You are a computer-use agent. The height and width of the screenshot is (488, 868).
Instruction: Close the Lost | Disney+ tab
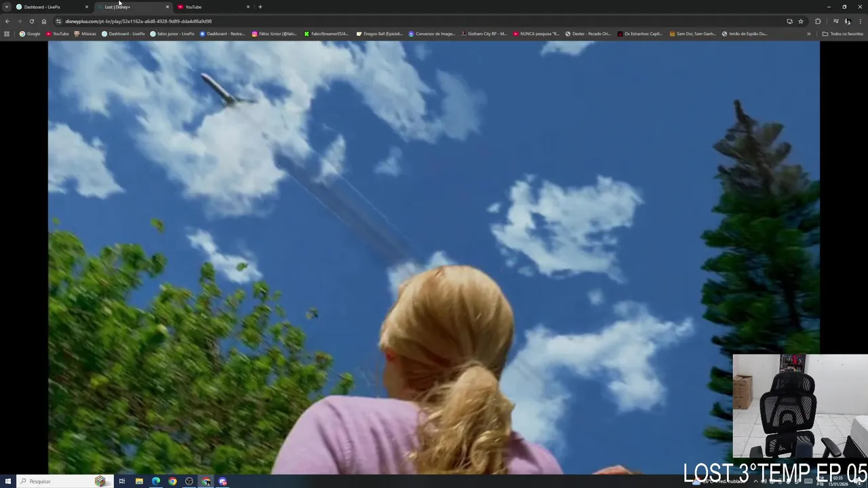tap(167, 7)
